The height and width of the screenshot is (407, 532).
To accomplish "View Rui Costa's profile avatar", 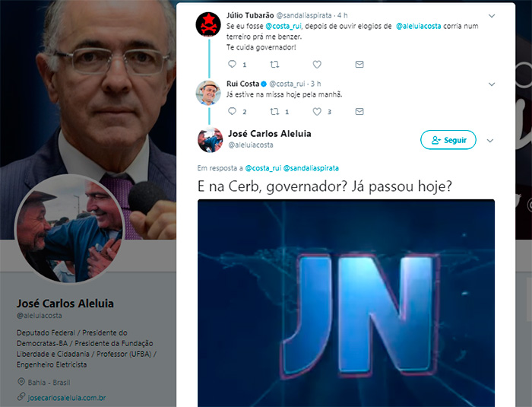I will click(208, 93).
